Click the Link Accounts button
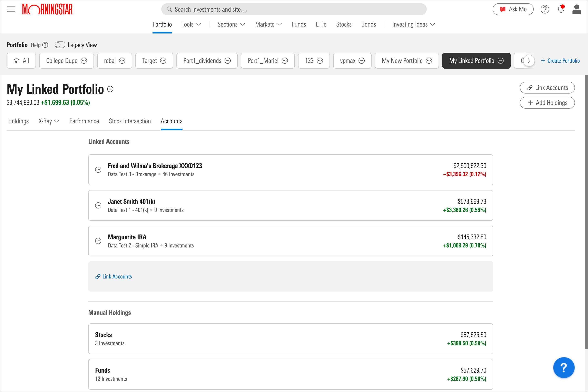The height and width of the screenshot is (392, 588). click(547, 88)
